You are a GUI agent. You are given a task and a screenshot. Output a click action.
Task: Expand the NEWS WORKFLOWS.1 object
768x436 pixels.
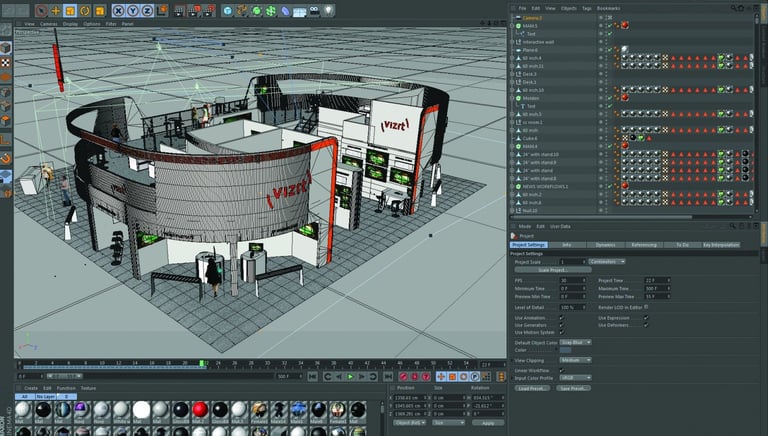pyautogui.click(x=512, y=186)
